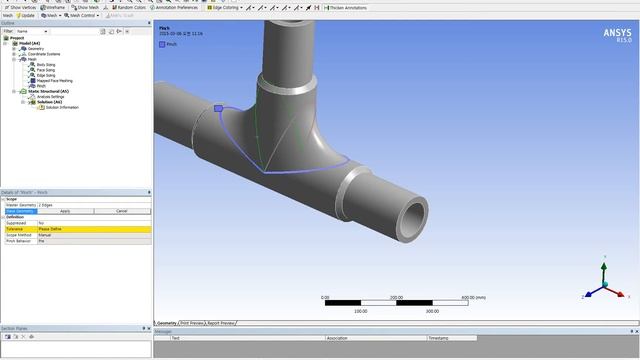Image resolution: width=640 pixels, height=360 pixels.
Task: Open the Mesh Control dropdown menu
Action: point(81,16)
